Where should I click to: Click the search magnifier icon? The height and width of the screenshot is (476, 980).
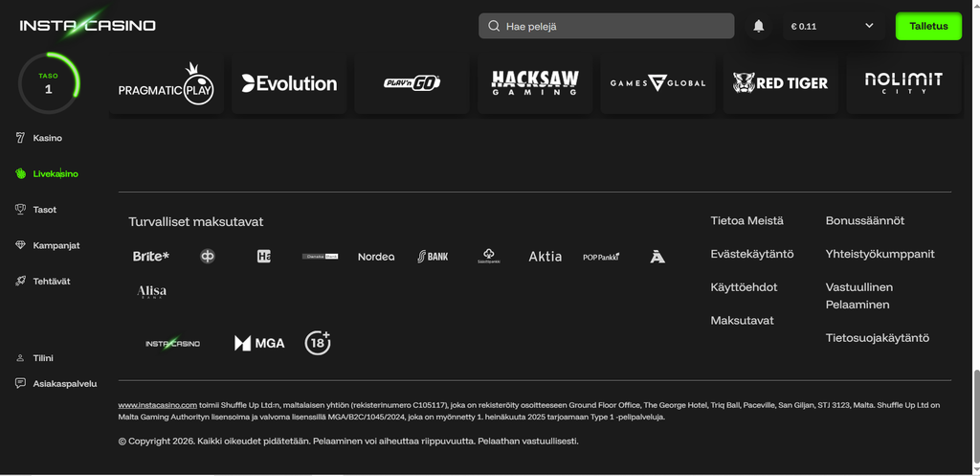[494, 26]
